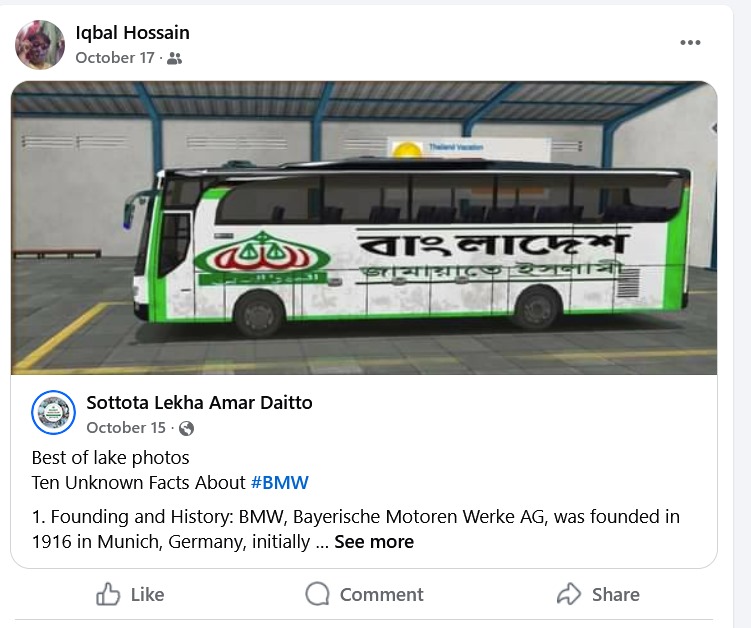Expand post text with See more
Viewport: 751px width, 628px height.
[374, 542]
